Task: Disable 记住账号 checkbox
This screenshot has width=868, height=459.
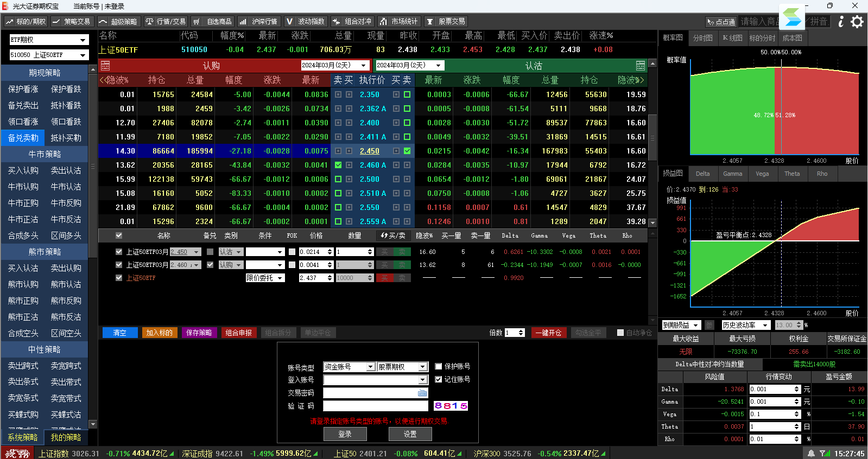Action: (439, 379)
